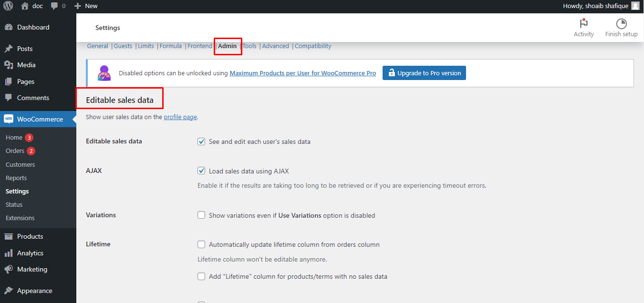Switch to the Guests tab
The image size is (644, 303).
[x=123, y=46]
